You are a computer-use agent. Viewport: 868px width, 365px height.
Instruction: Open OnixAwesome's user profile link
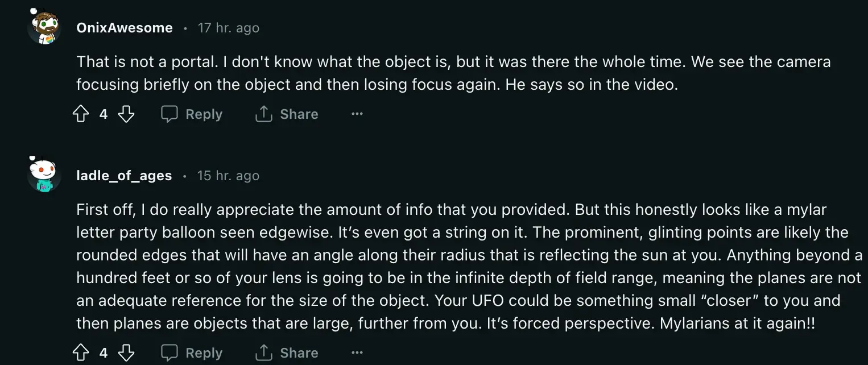tap(125, 28)
